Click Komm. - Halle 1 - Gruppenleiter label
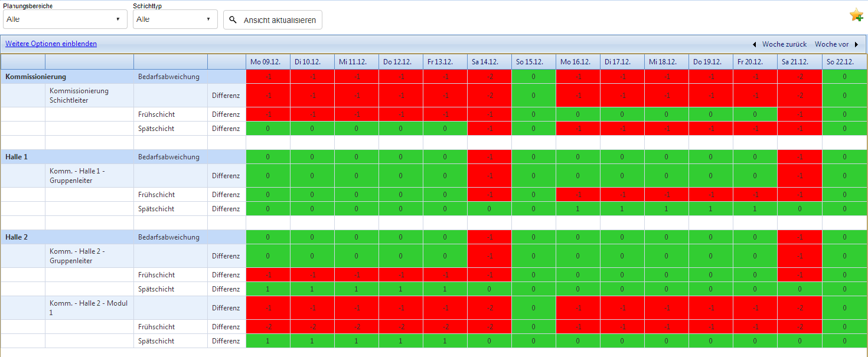 point(77,176)
